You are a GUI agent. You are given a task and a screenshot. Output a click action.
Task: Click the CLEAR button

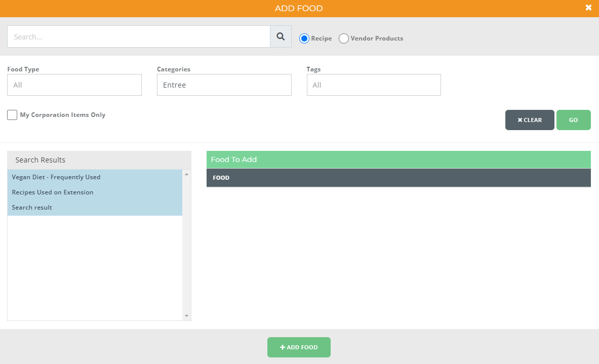530,120
